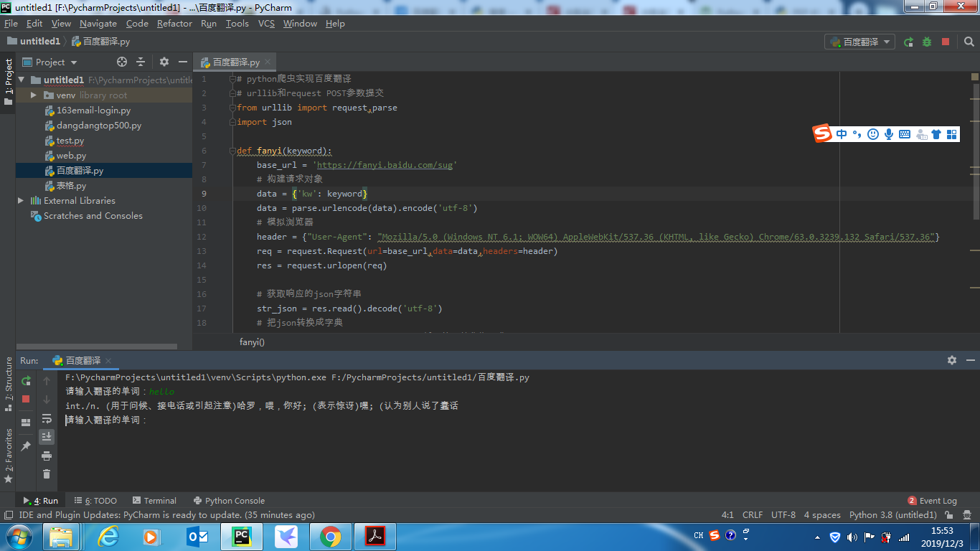
Task: Expand the External Libraries node
Action: (x=20, y=200)
